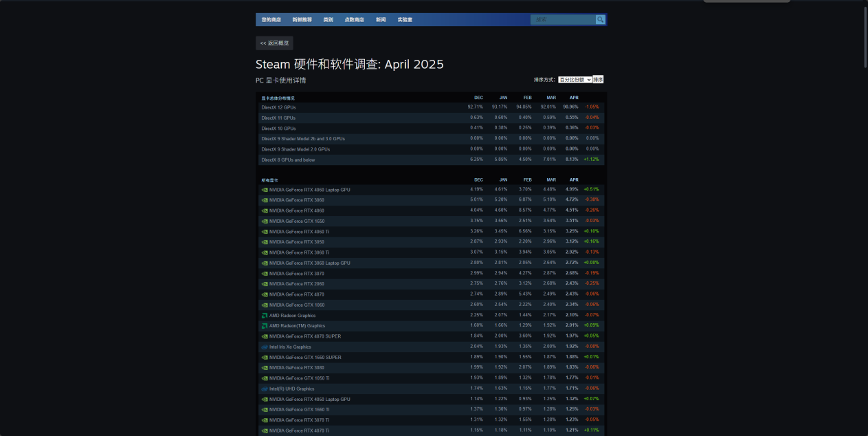This screenshot has width=868, height=436.
Task: Click NVIDIA logo beside RTX 3060 Ti
Action: (265, 252)
